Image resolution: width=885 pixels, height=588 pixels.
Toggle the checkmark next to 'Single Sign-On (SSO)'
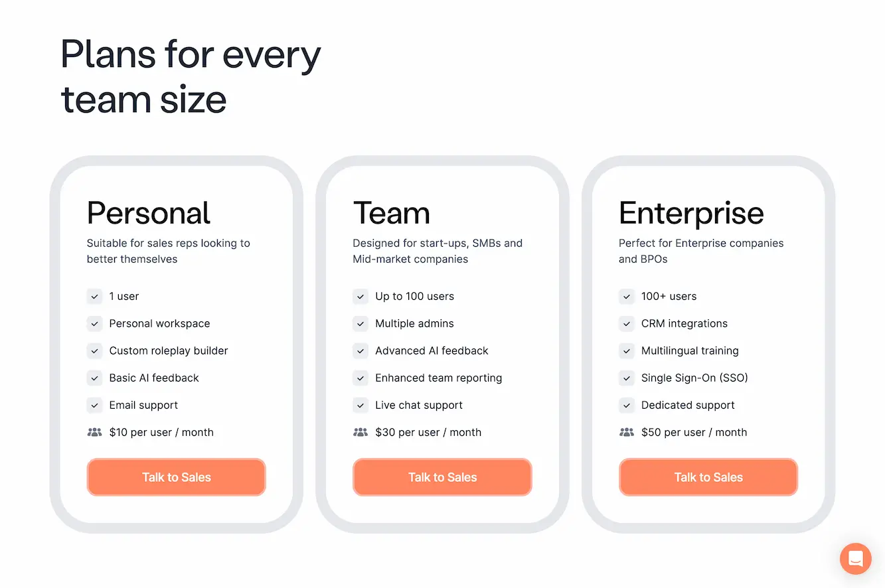[x=627, y=378]
